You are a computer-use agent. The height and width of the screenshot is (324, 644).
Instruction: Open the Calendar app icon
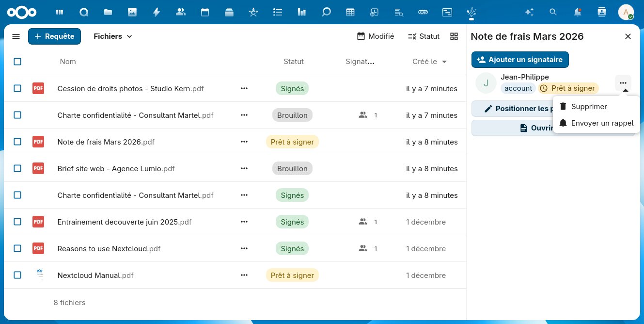pyautogui.click(x=205, y=12)
